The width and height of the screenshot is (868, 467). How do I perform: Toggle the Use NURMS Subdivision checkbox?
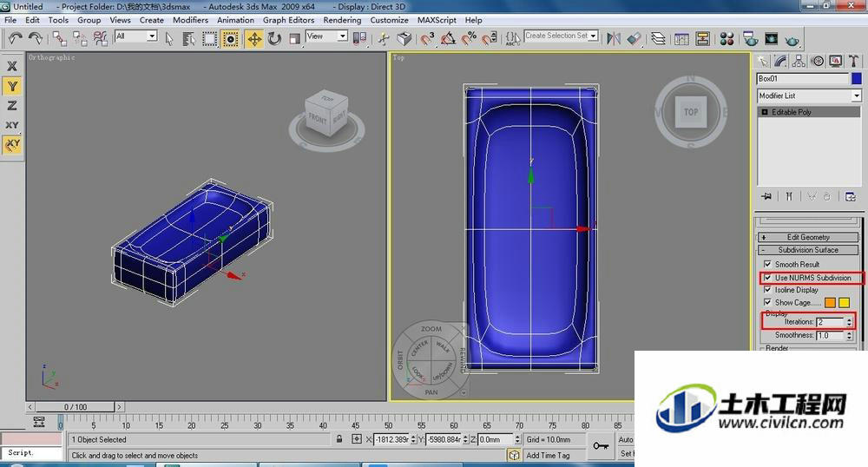767,277
